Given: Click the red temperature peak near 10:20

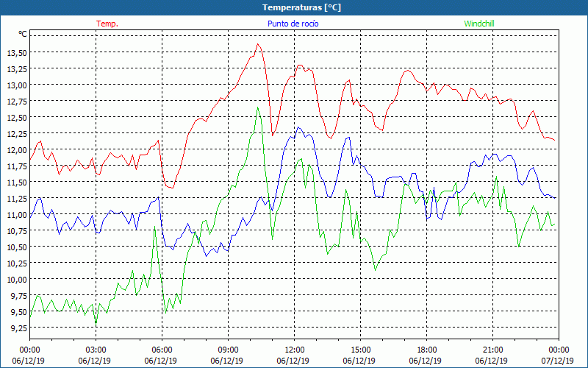Looking at the screenshot, I should [258, 44].
